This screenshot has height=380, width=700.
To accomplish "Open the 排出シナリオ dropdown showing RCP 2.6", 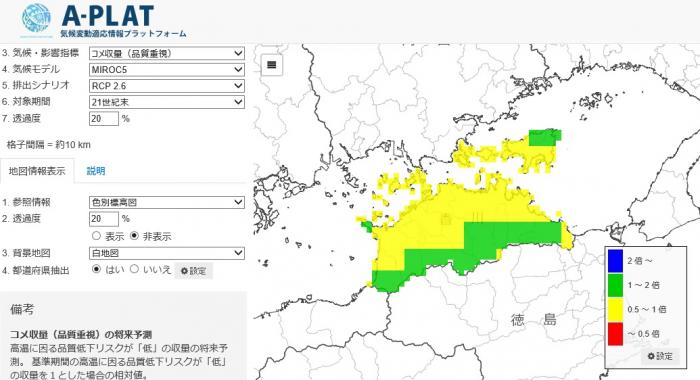I will (x=167, y=86).
